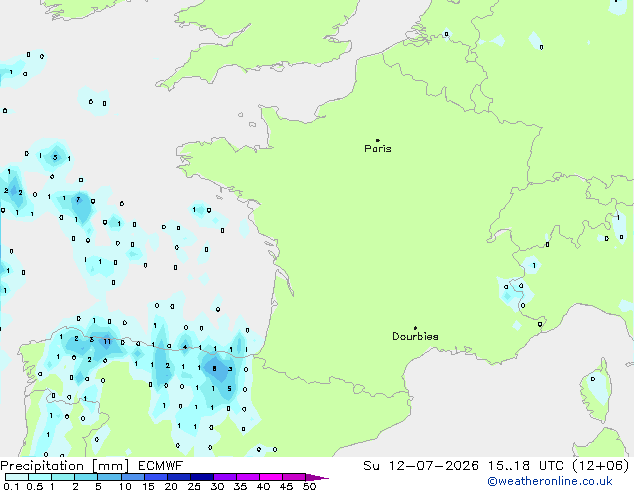Screen dimensions: 634x490
Task: Click the '0.1' legend scale number
Action: pos(11,486)
